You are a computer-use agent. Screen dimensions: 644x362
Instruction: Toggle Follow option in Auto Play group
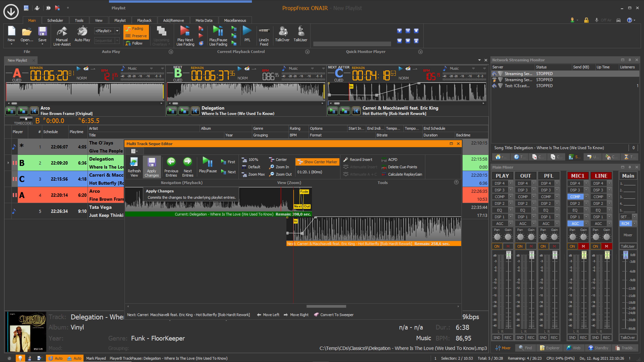coord(134,43)
